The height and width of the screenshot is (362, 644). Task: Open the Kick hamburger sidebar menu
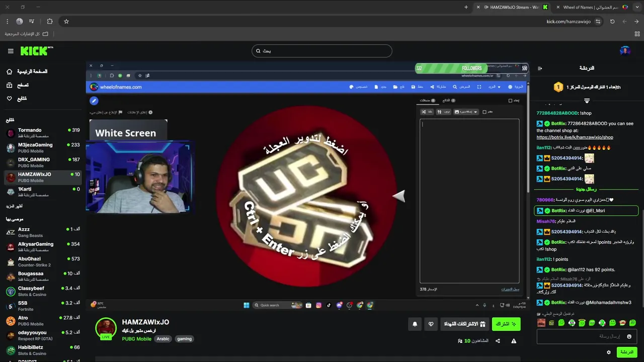11,51
